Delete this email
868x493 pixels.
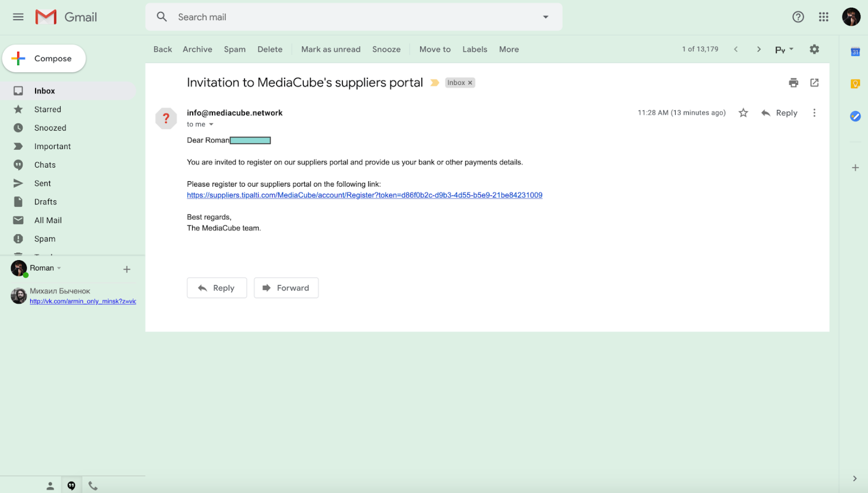270,49
